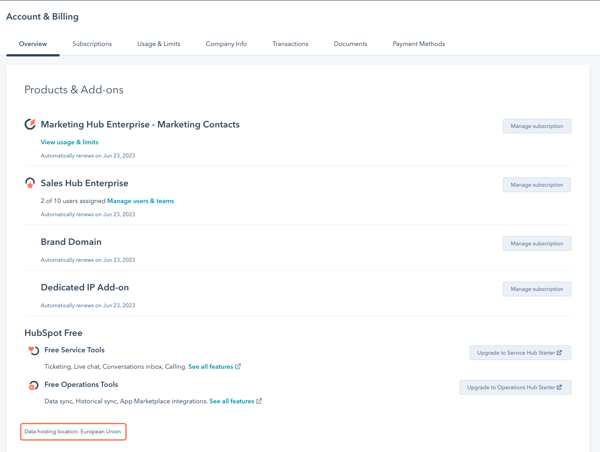The height and width of the screenshot is (452, 600).
Task: Open See all features under Free Operations Tools
Action: tap(232, 401)
